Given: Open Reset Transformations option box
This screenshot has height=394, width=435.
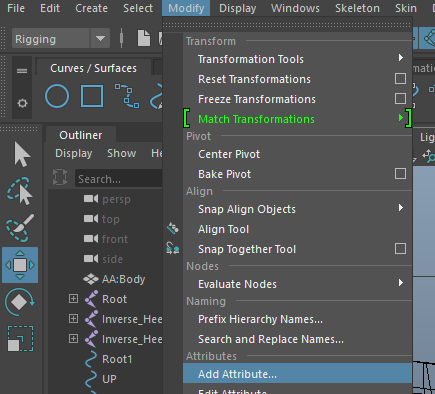Looking at the screenshot, I should [400, 79].
